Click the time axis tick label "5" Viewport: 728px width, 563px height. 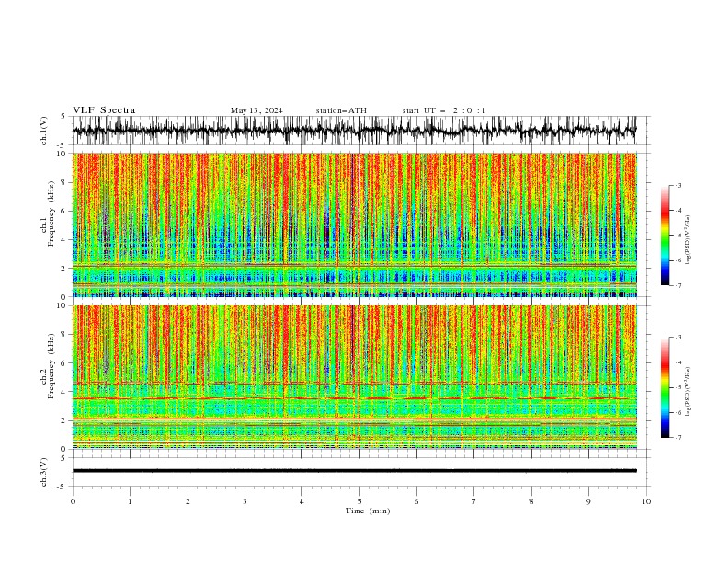(x=359, y=501)
